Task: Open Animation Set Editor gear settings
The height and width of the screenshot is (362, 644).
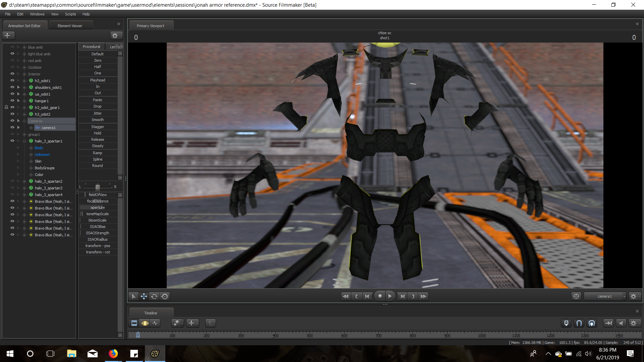Action: tap(115, 36)
